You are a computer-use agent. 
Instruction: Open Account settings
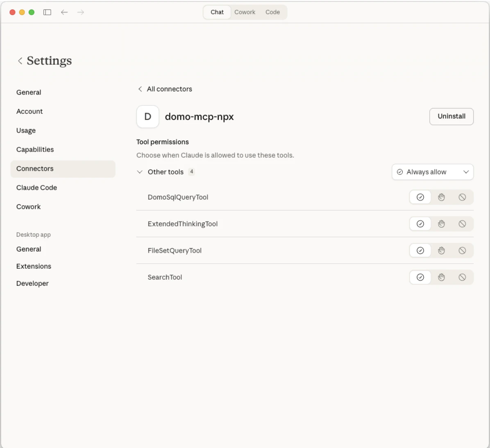[63, 111]
